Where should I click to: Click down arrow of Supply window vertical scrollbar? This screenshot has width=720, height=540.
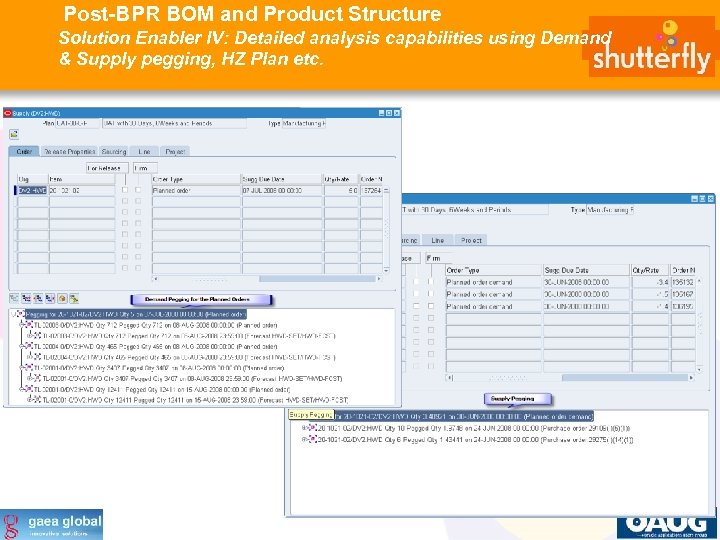(x=386, y=270)
